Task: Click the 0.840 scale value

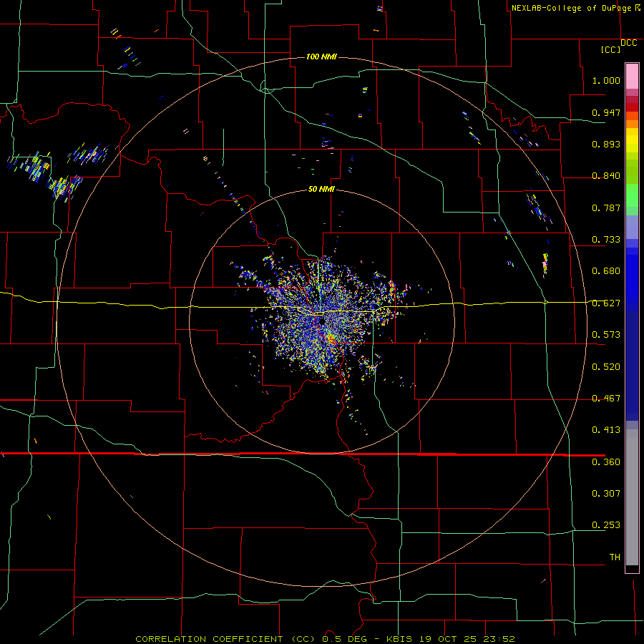Action: [x=606, y=176]
